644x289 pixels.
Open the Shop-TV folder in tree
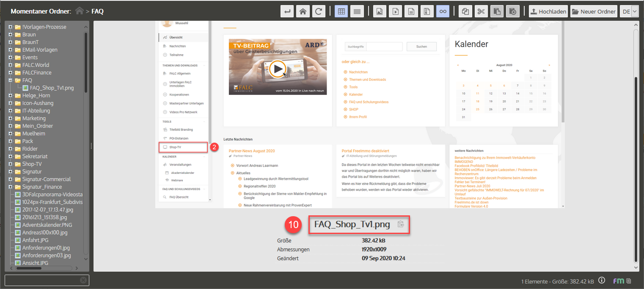[32, 164]
